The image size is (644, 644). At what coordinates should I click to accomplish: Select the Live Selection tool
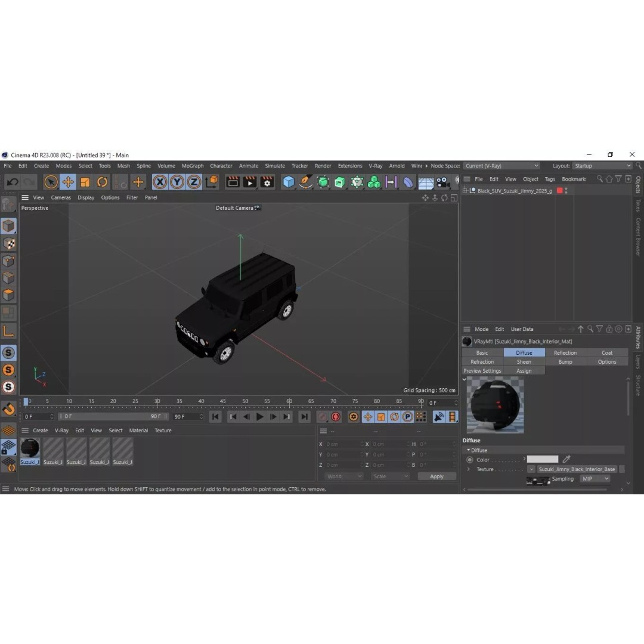click(x=51, y=182)
